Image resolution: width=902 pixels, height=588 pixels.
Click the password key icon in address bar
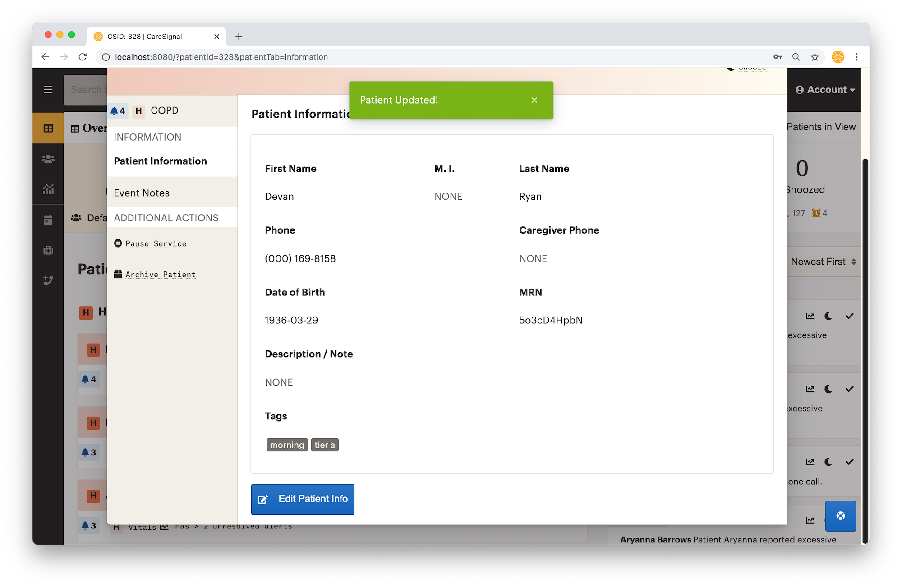click(778, 57)
